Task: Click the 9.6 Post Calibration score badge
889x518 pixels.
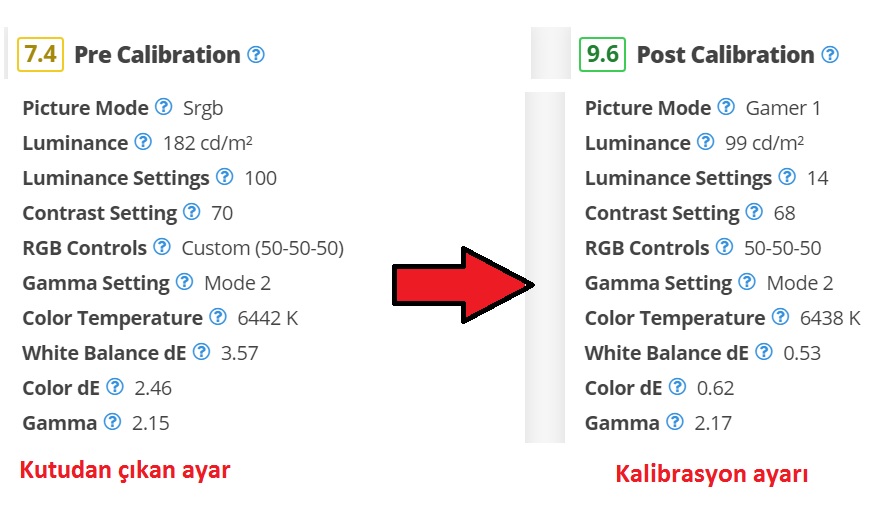Action: (602, 54)
